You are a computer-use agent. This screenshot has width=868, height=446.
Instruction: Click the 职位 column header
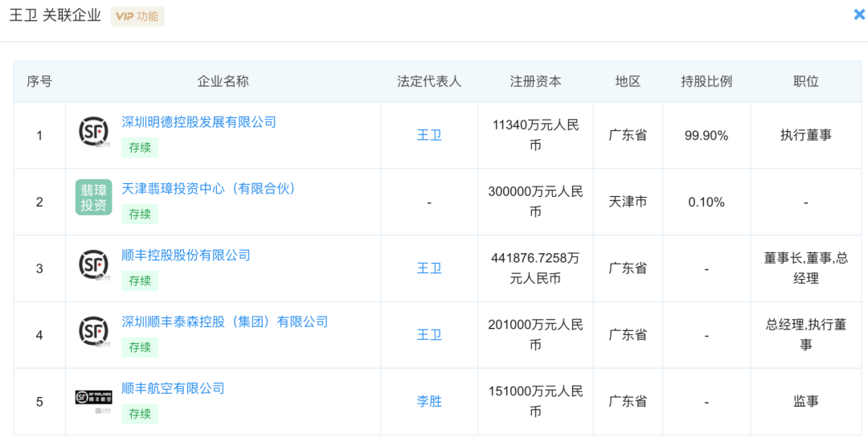point(805,81)
